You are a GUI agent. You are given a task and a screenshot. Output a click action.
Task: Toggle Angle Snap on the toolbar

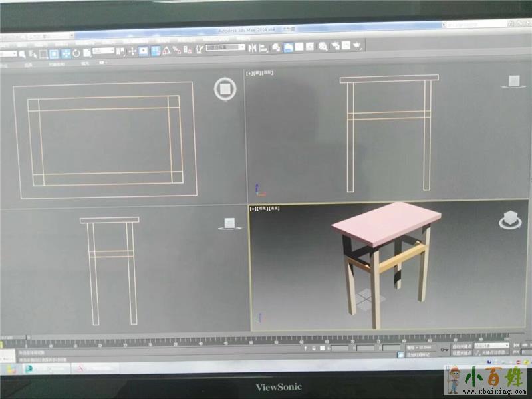(x=166, y=50)
